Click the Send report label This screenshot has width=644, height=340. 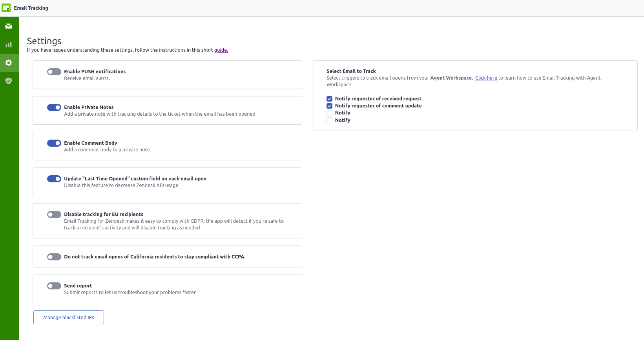78,286
